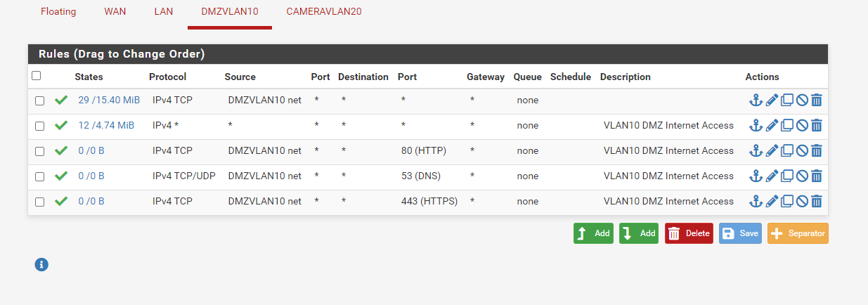868x305 pixels.
Task: Delete the 80 (HTTP) rule via trash icon
Action: (817, 151)
